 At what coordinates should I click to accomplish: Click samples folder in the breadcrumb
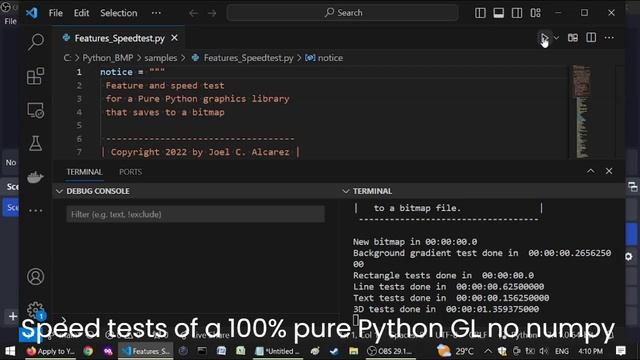(x=161, y=58)
